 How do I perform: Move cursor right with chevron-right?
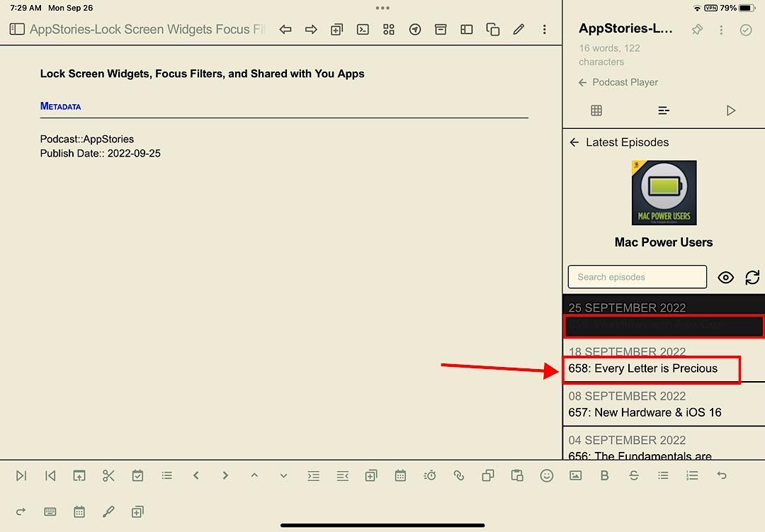[225, 475]
